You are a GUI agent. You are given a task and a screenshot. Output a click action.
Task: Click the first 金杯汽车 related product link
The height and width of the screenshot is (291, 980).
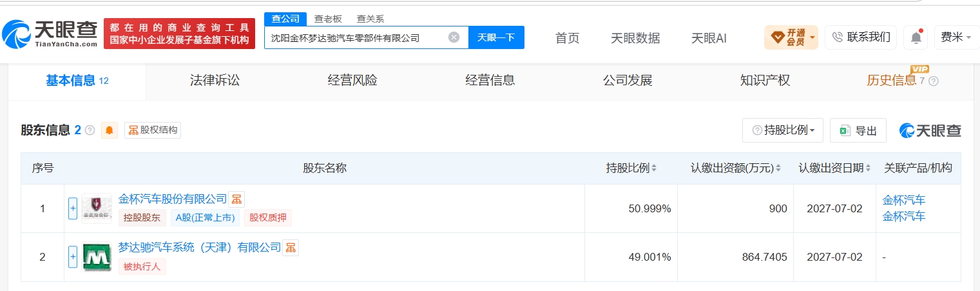(903, 201)
